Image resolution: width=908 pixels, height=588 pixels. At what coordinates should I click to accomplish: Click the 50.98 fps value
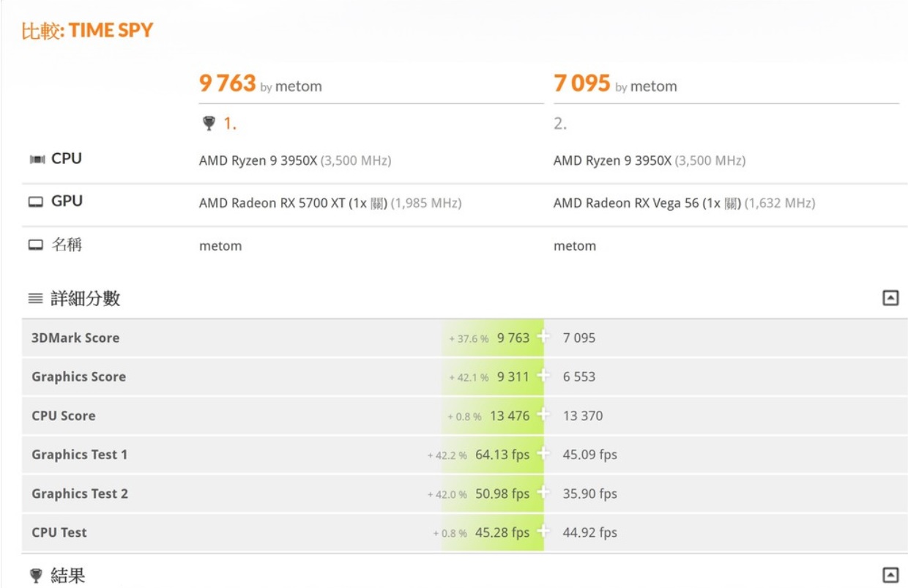pyautogui.click(x=502, y=494)
